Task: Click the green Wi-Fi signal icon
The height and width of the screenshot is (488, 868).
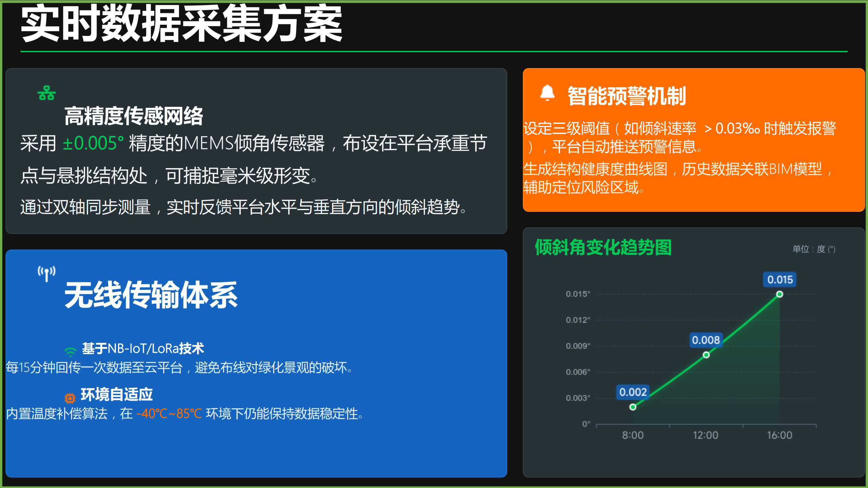Action: [x=71, y=352]
